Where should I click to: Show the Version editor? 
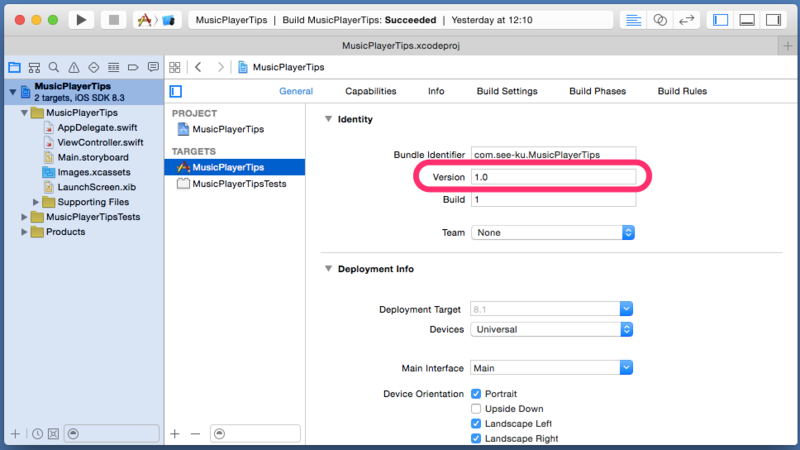[686, 20]
